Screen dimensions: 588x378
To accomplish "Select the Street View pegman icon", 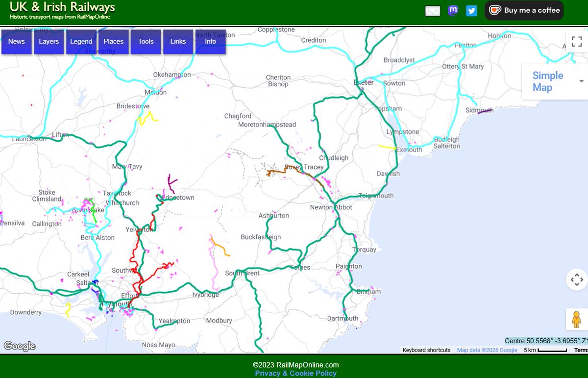I will click(576, 319).
